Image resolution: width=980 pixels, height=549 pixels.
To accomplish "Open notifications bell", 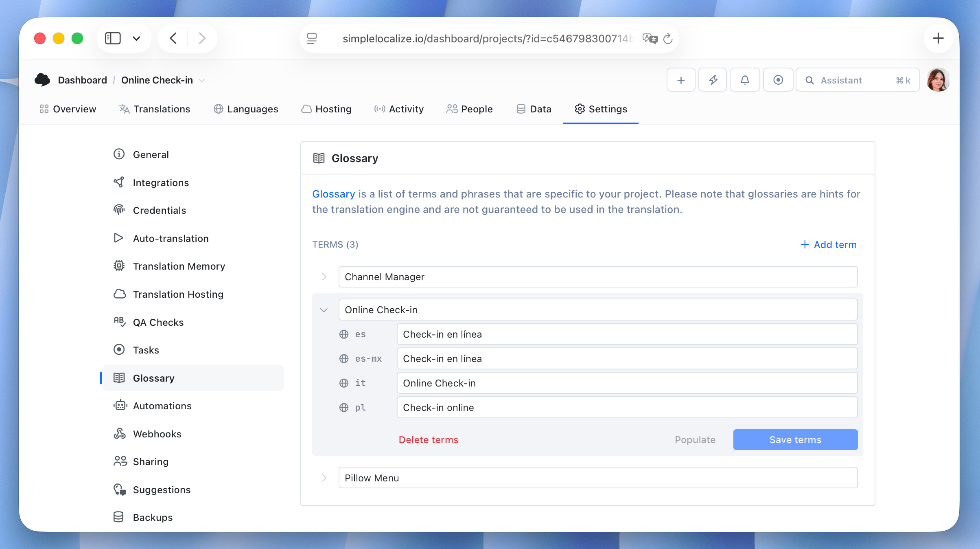I will [x=745, y=80].
